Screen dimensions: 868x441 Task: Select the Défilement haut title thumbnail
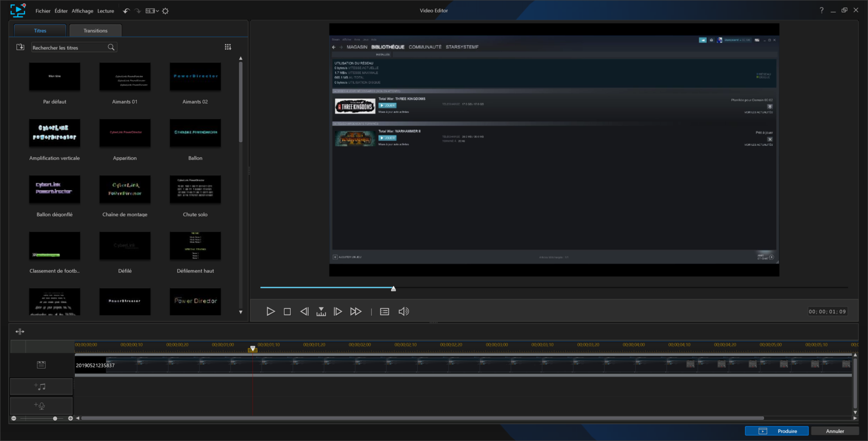pos(195,246)
